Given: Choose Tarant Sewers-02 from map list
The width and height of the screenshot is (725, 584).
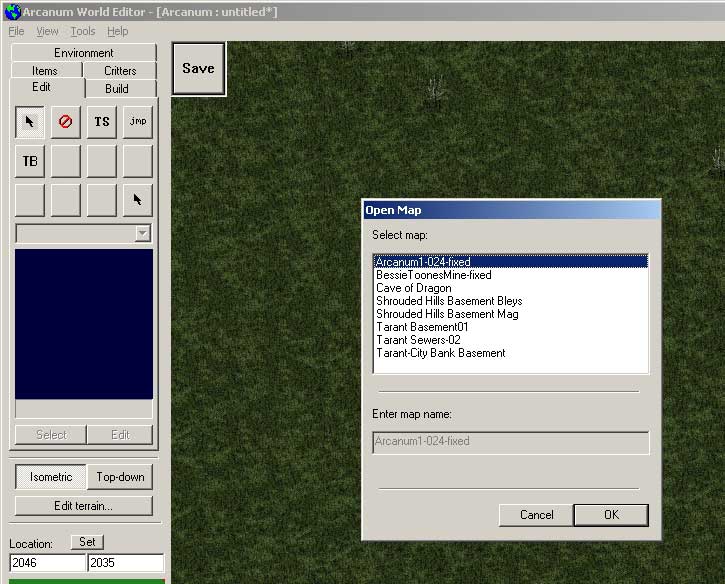Looking at the screenshot, I should (x=418, y=340).
